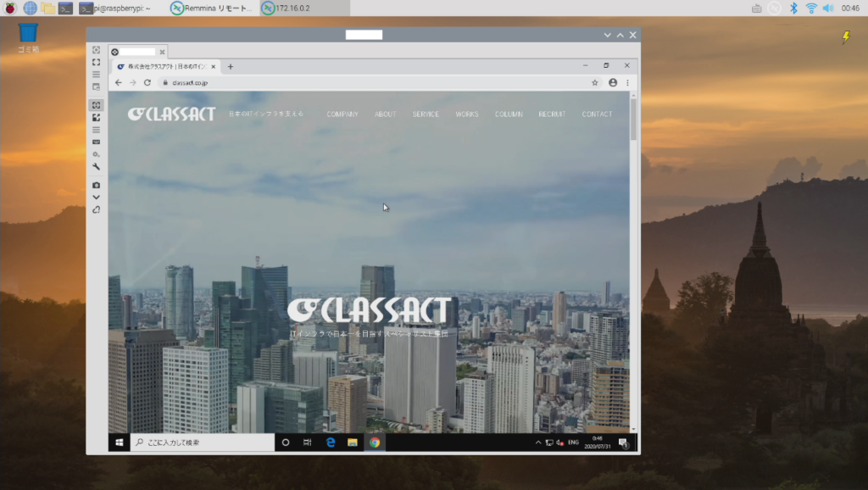
Task: Toggle the highlighted Remmina dynamic resolution button
Action: 97,105
